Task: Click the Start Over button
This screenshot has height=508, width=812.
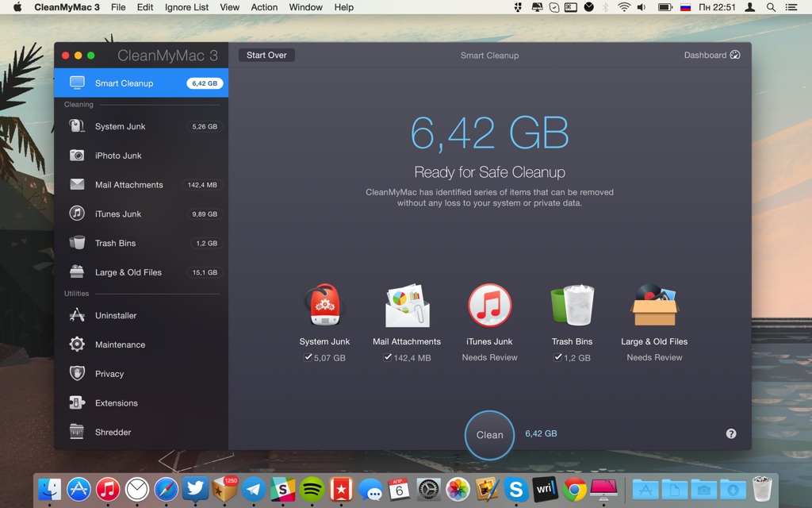Action: click(x=266, y=55)
